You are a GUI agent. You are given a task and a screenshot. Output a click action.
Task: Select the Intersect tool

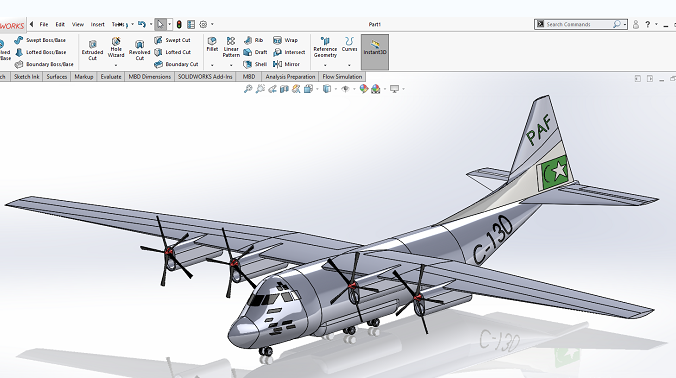click(x=289, y=52)
